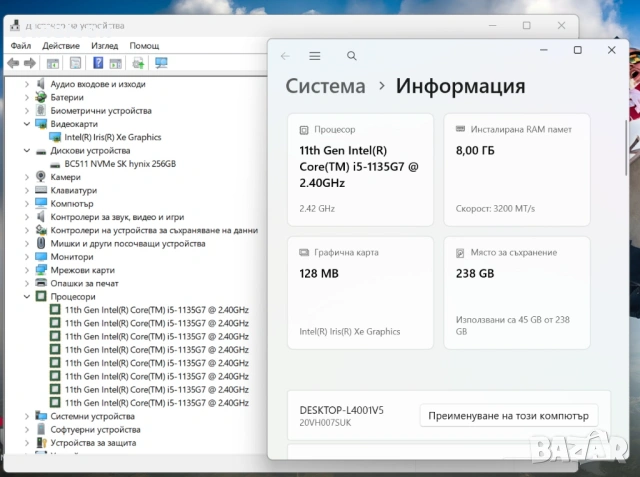Expand Биометрични устройства node
The width and height of the screenshot is (640, 477).
27,111
